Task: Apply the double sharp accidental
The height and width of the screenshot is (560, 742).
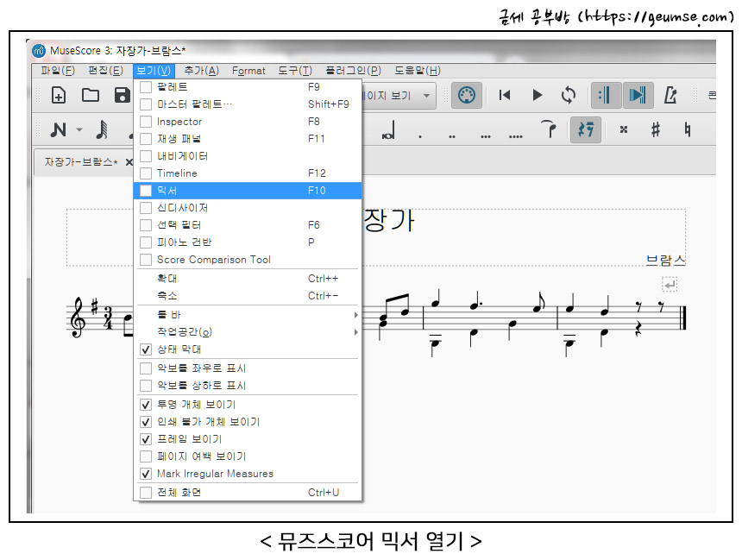Action: click(x=624, y=129)
